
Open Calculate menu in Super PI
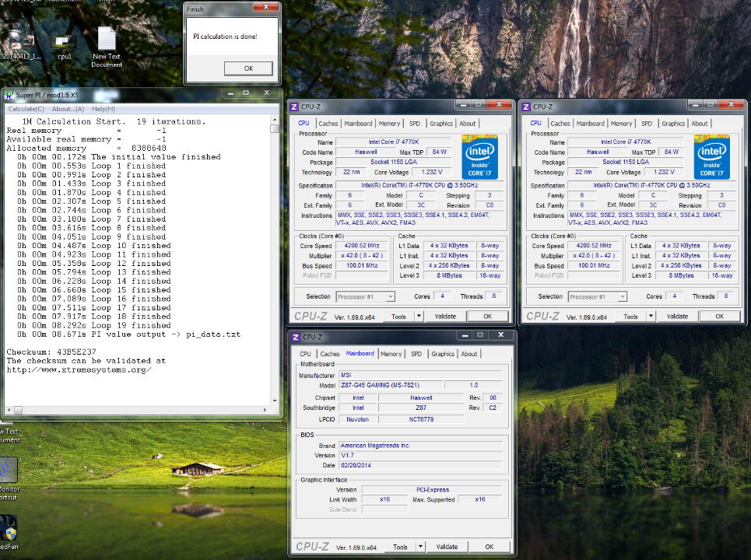pyautogui.click(x=26, y=109)
